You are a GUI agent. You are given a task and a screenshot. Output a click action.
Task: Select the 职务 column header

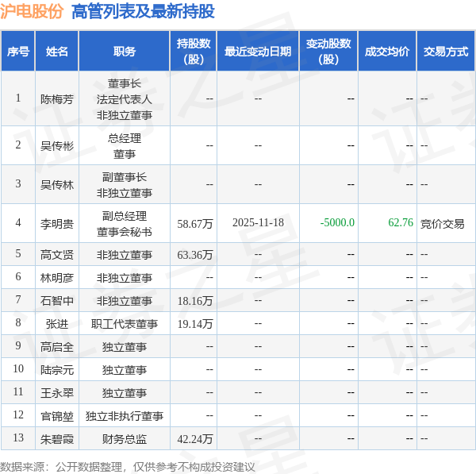[125, 52]
